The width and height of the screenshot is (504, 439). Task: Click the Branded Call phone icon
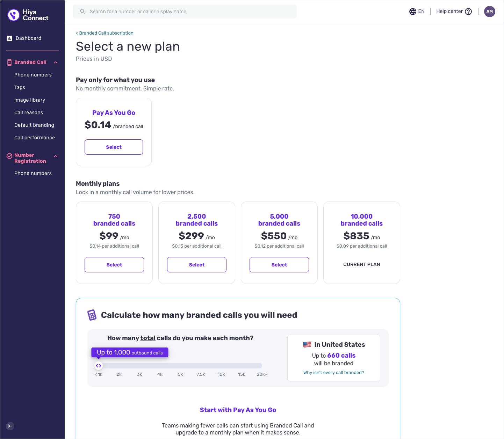9,63
